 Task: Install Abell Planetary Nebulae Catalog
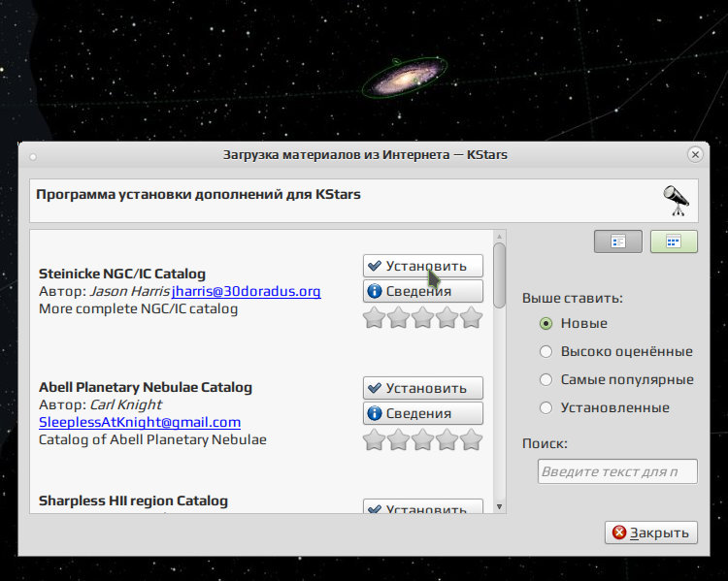(423, 388)
